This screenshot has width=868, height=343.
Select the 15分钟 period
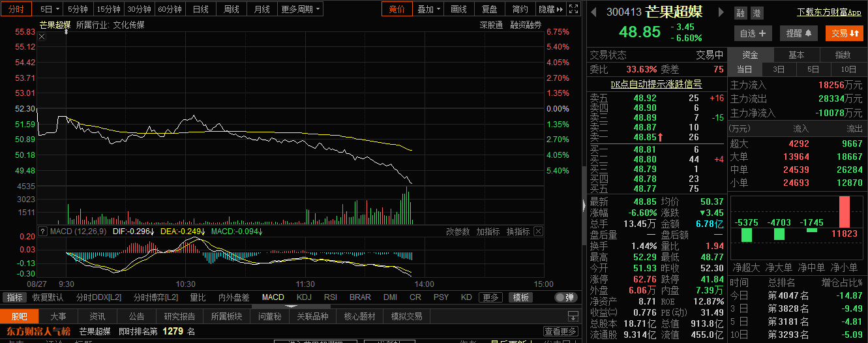(x=108, y=9)
